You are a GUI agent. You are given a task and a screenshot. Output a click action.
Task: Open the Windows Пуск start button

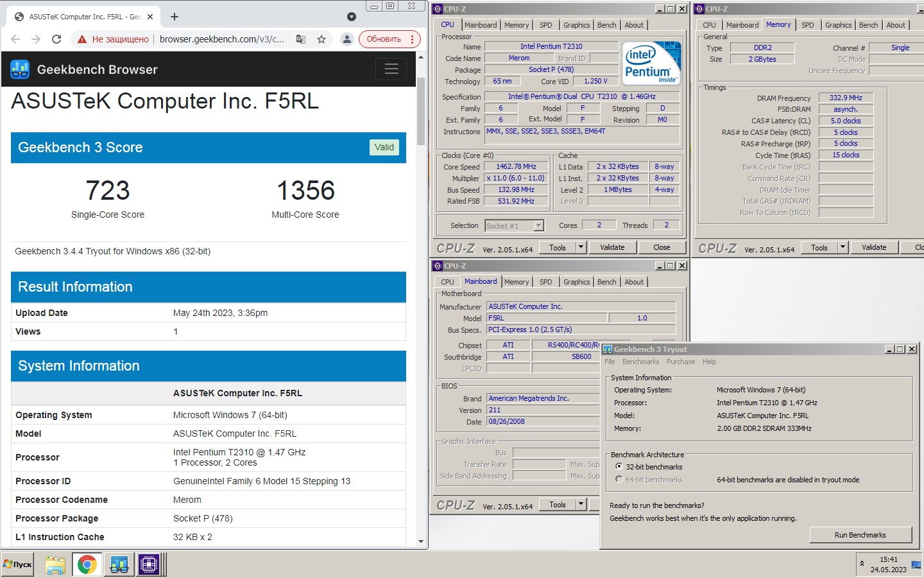(17, 565)
